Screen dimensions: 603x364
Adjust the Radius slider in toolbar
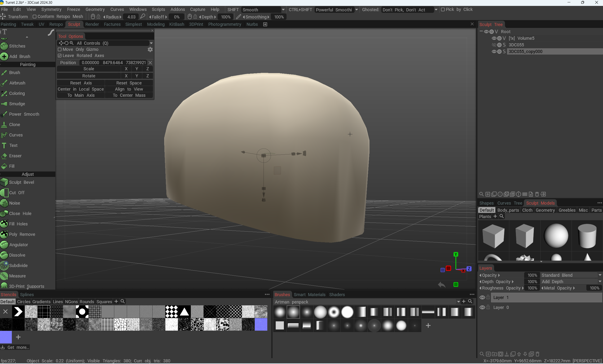[112, 17]
